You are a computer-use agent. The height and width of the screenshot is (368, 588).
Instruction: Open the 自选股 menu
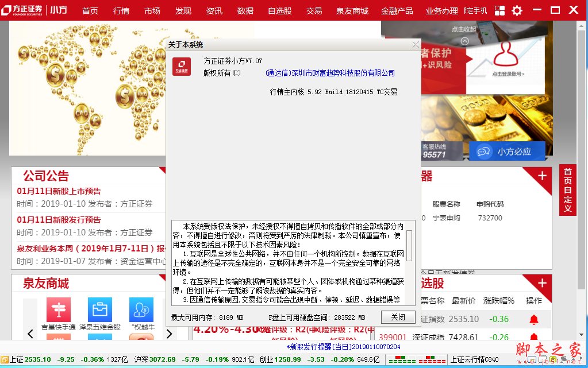pos(280,11)
